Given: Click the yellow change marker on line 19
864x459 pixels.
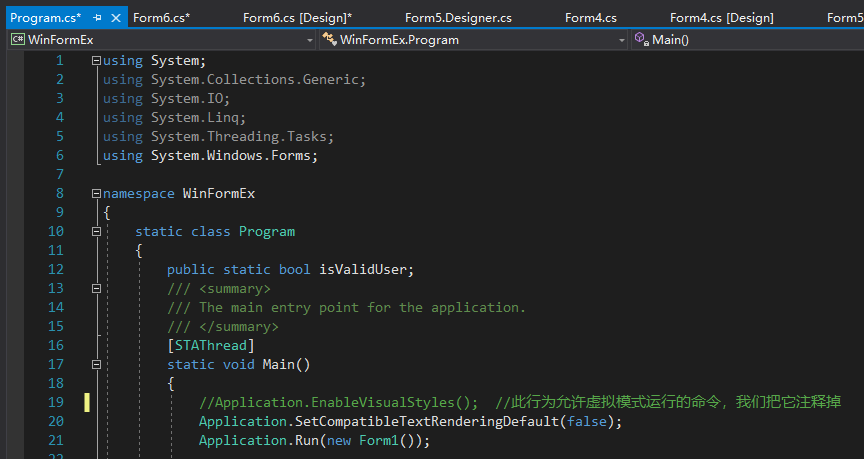Looking at the screenshot, I should tap(87, 402).
